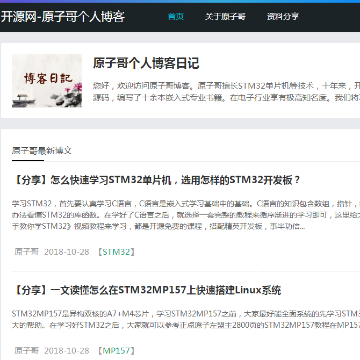Viewport: 360px width, 360px height.
Task: Click the 原子哥个人博客日记 heading
Action: tap(146, 63)
